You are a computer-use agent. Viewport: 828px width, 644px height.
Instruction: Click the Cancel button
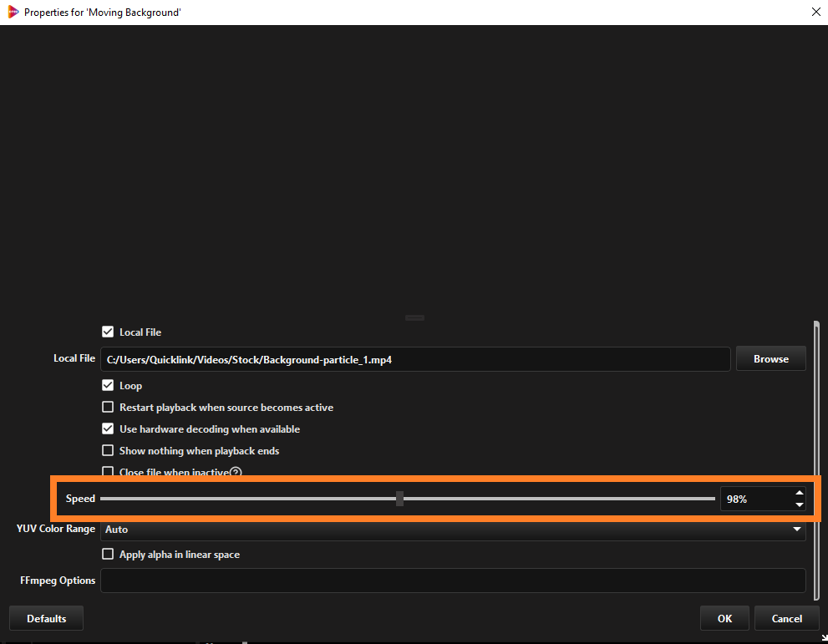[787, 619]
